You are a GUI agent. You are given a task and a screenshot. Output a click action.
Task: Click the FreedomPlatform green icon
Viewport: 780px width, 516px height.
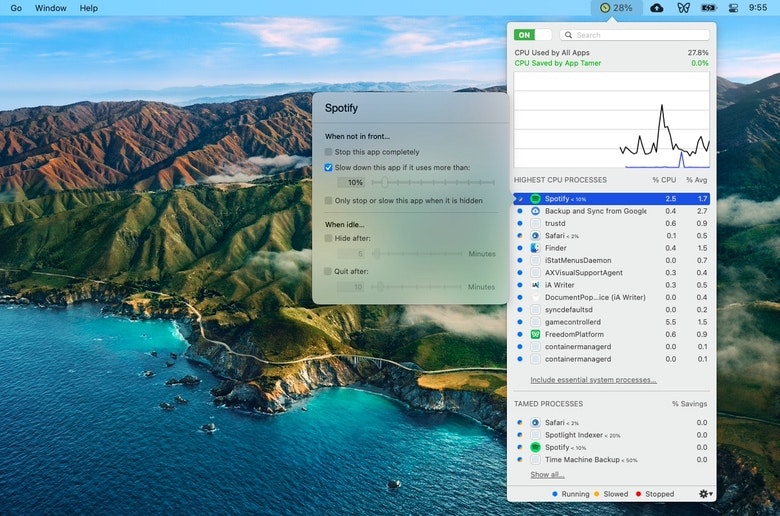[535, 334]
